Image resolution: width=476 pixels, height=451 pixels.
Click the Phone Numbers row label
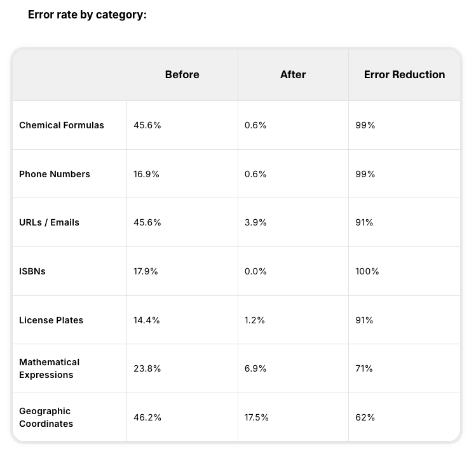point(55,174)
